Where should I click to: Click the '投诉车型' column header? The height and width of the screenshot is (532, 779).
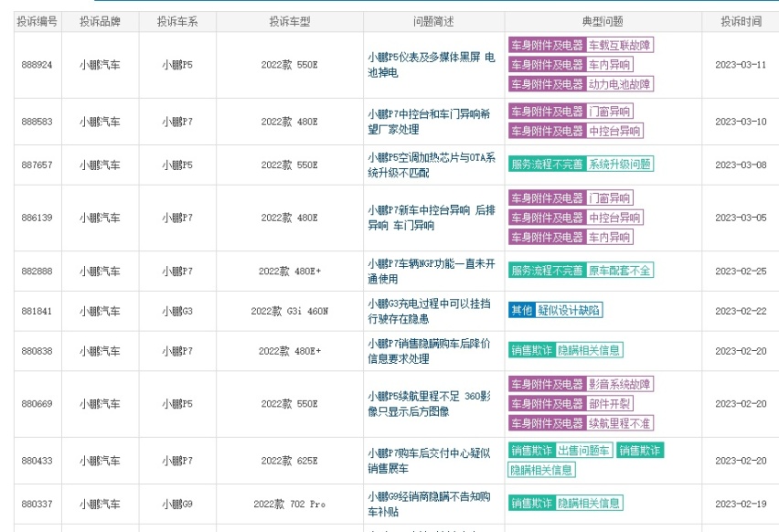click(290, 21)
